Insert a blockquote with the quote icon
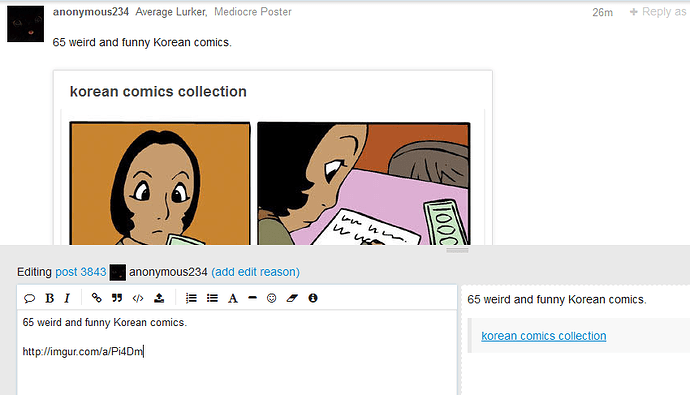This screenshot has width=690, height=395. click(x=117, y=298)
